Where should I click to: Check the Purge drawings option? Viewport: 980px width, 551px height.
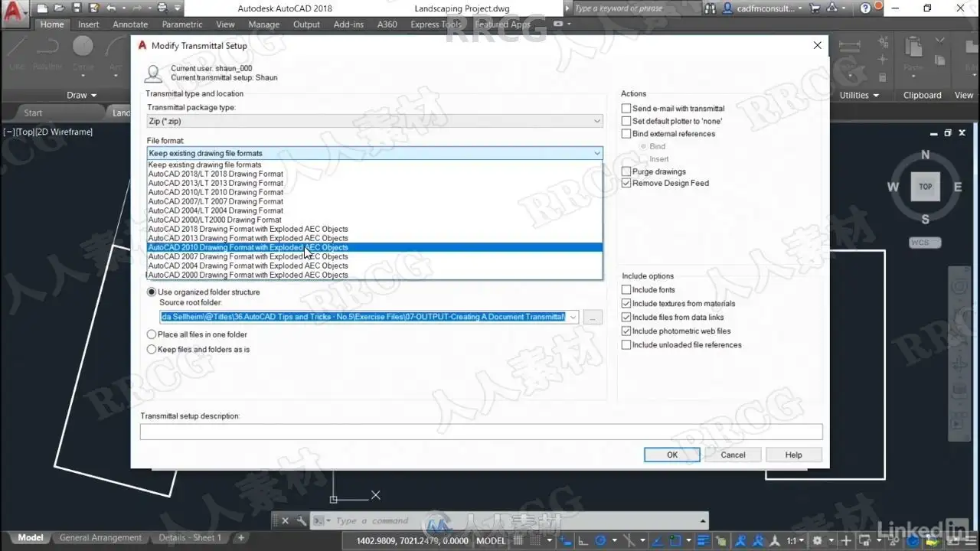click(626, 171)
